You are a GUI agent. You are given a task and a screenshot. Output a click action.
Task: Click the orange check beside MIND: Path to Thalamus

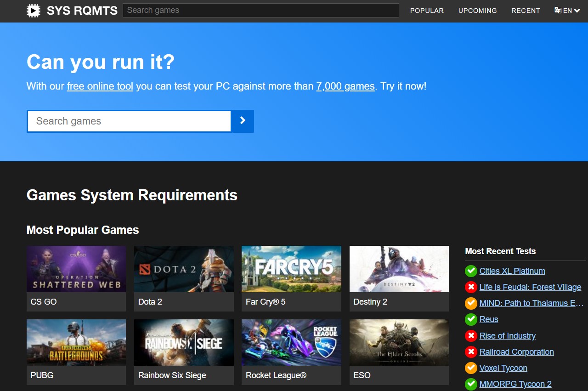click(471, 303)
